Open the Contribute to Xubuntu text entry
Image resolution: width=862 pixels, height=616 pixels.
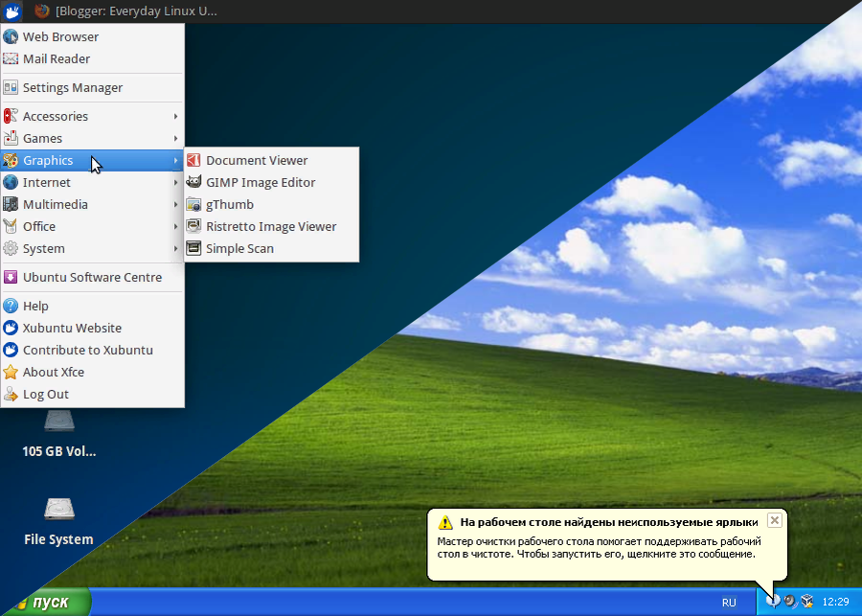click(88, 351)
